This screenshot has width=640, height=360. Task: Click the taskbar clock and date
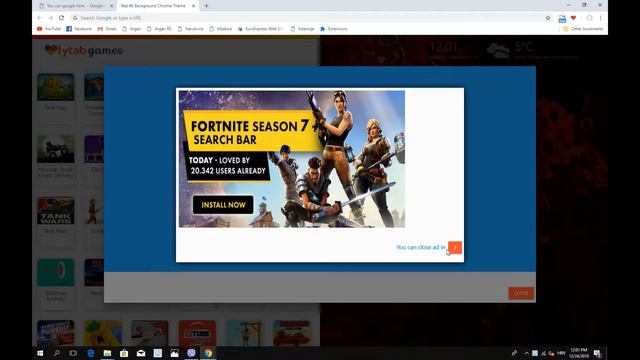(x=579, y=353)
